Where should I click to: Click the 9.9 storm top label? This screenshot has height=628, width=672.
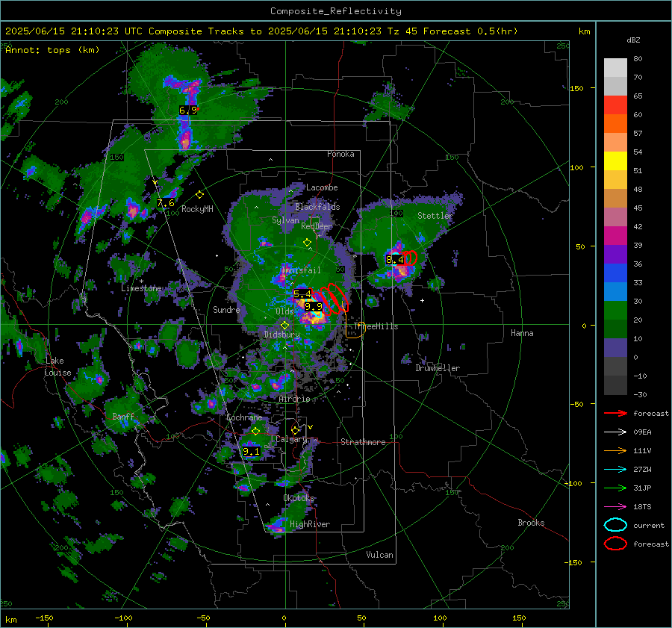[314, 306]
